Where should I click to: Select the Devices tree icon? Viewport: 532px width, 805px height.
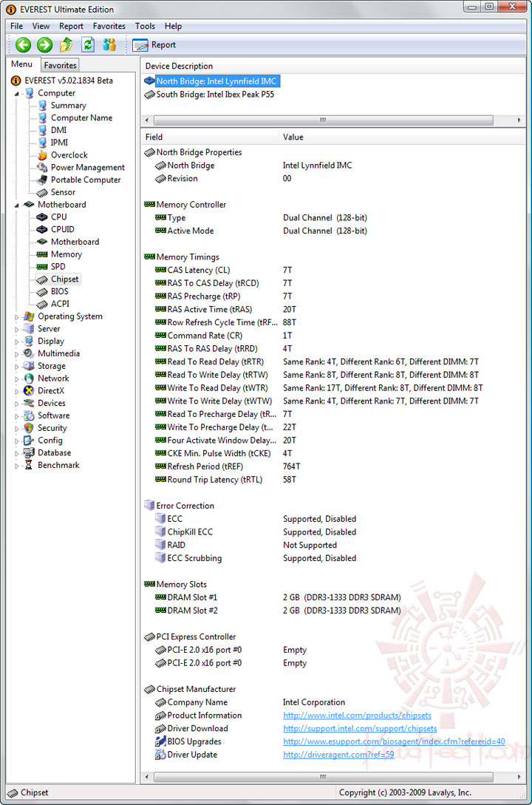click(x=30, y=403)
